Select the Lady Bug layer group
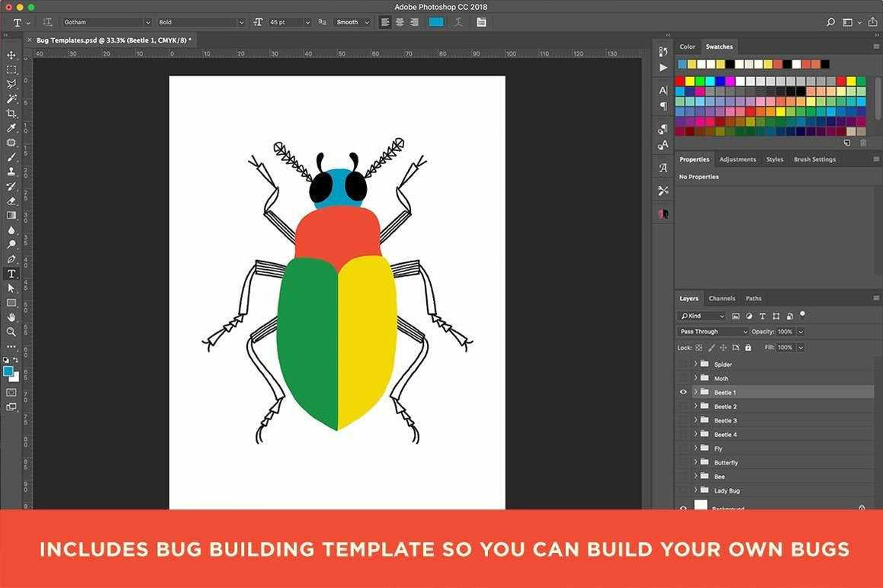The image size is (883, 588). (x=727, y=490)
